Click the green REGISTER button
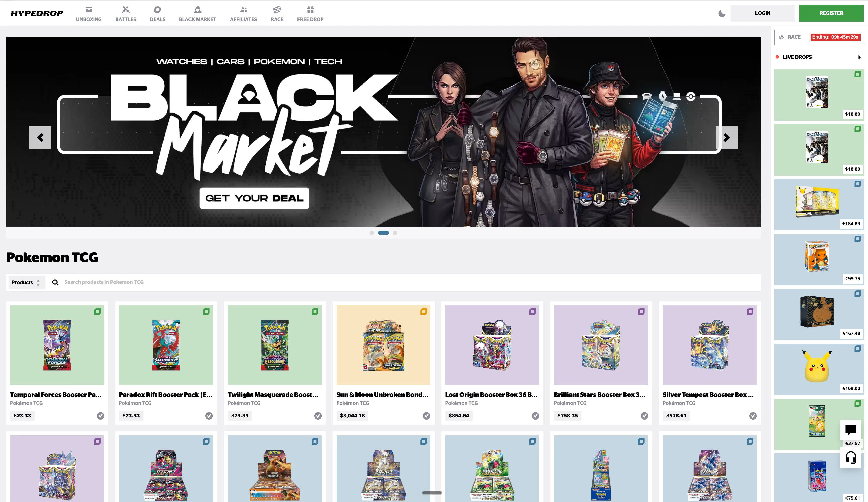The height and width of the screenshot is (502, 868). pyautogui.click(x=831, y=13)
